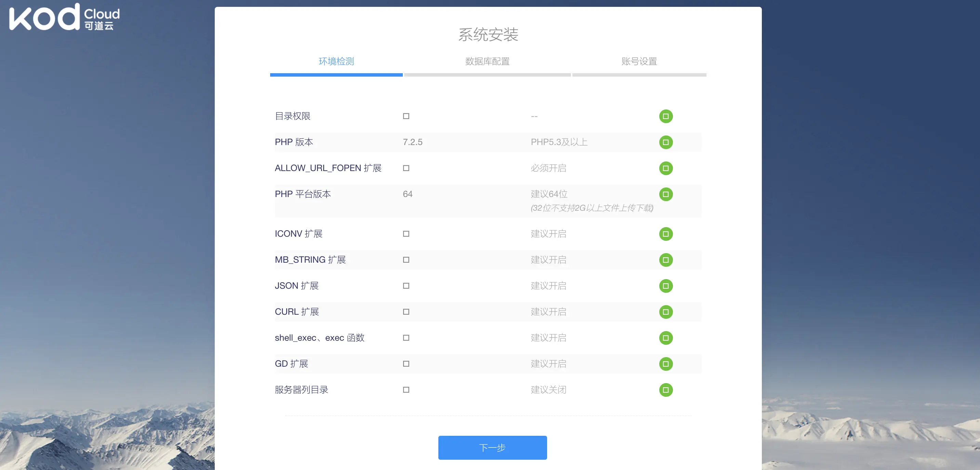Click green status icon for ICONV 扩展 row
The height and width of the screenshot is (470, 980).
[666, 234]
